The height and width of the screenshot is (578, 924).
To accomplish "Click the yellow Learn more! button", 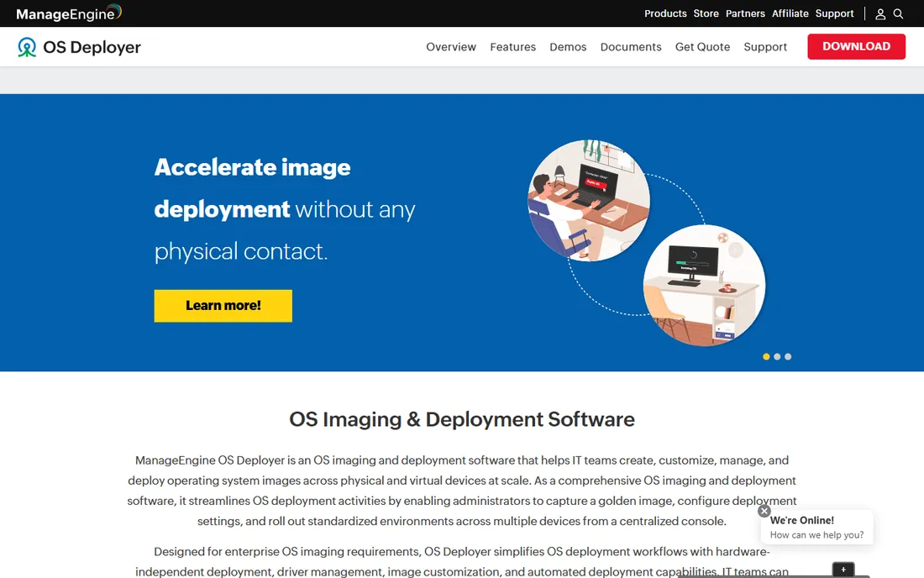I will tap(223, 306).
